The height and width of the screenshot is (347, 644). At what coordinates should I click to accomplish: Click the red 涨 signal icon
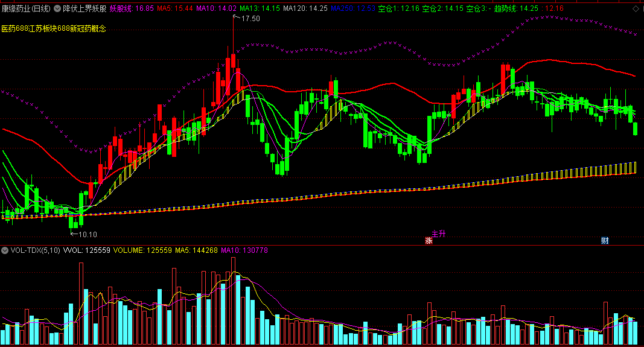[x=429, y=241]
